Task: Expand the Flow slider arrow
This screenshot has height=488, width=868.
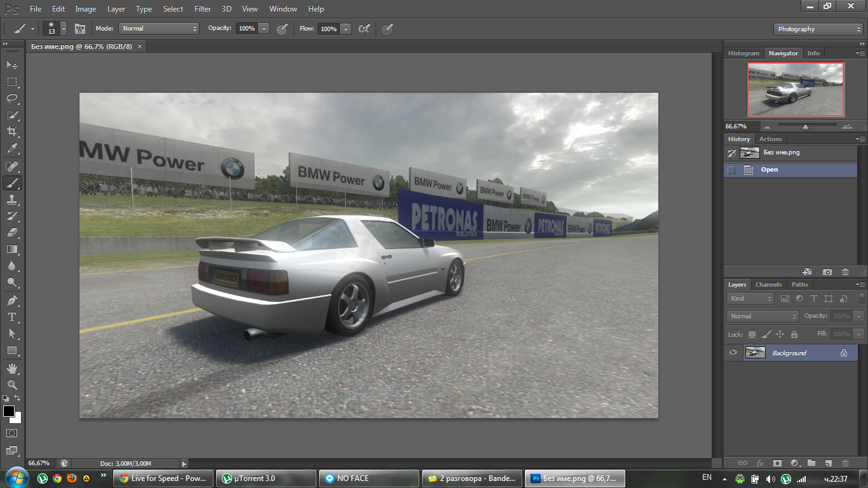Action: coord(346,29)
